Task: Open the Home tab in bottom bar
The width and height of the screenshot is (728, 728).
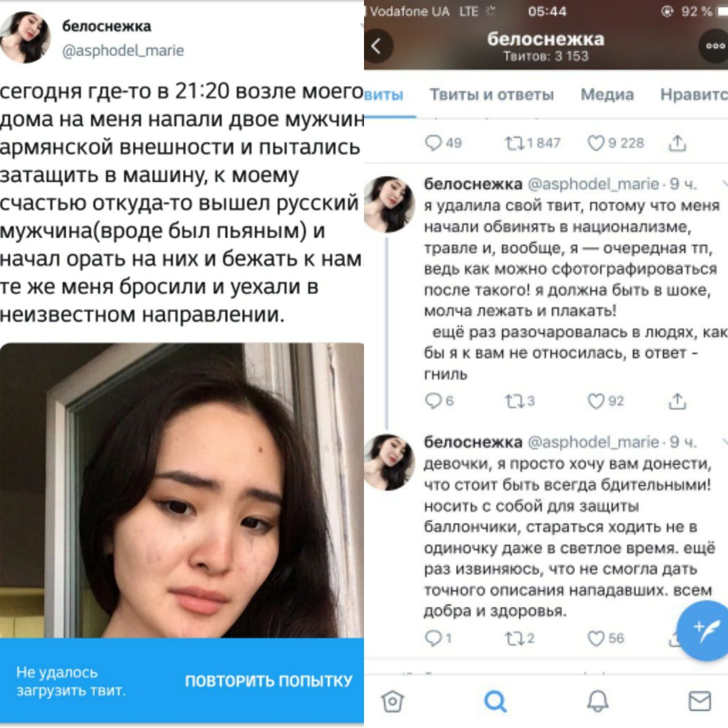Action: 392,701
